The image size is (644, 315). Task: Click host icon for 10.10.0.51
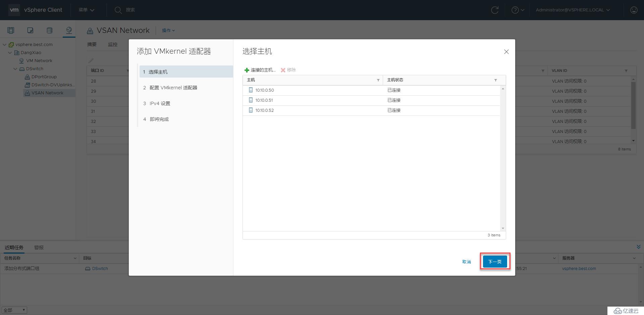[251, 100]
